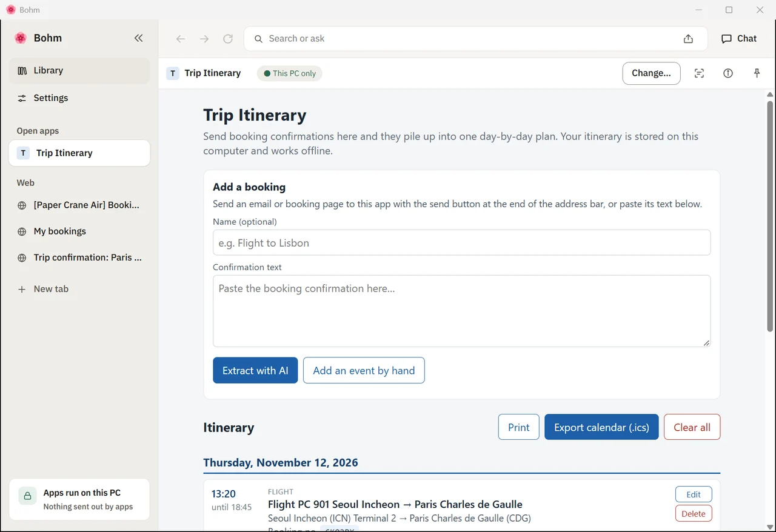The width and height of the screenshot is (776, 532).
Task: Open Library in the sidebar
Action: click(79, 71)
